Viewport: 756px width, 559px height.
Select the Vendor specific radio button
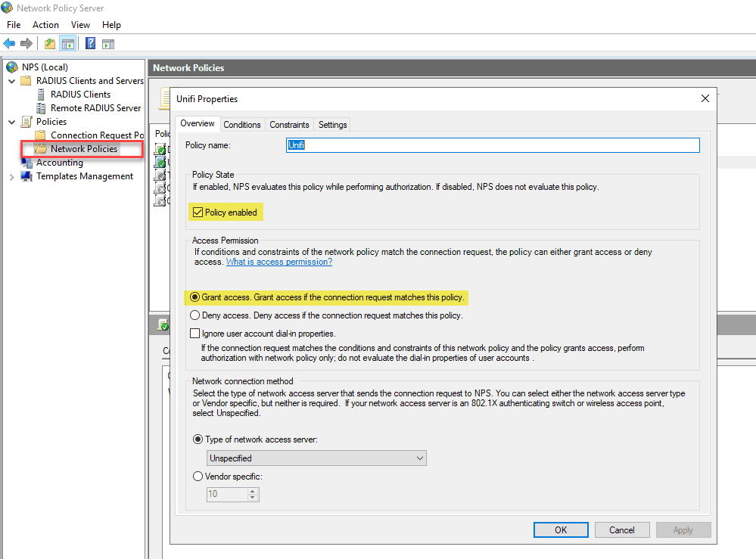click(198, 476)
